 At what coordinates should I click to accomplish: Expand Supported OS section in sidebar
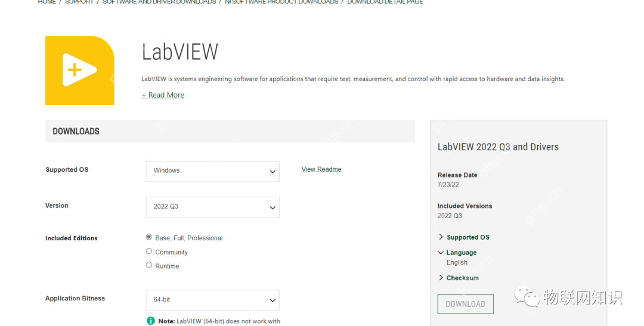coord(464,237)
